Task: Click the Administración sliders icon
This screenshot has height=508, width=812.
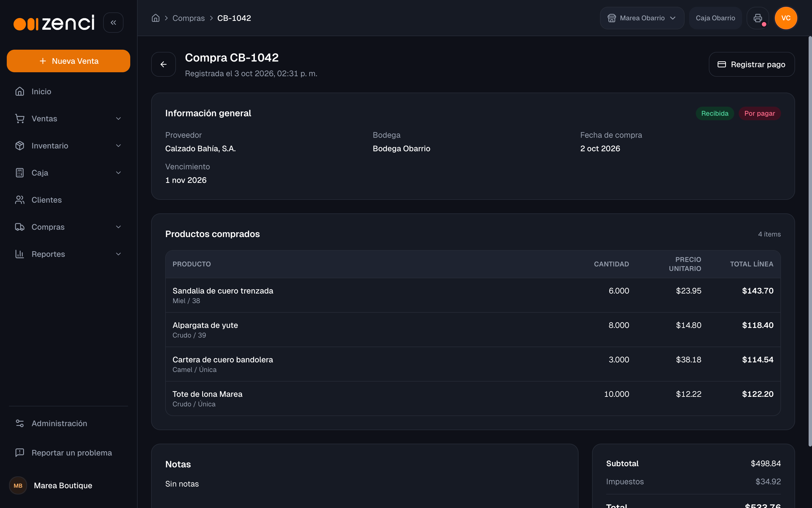Action: click(20, 423)
